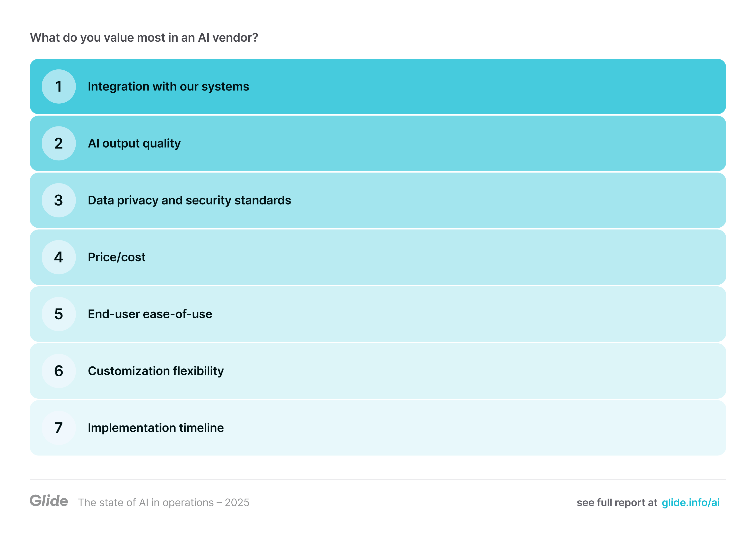Click 'Data privacy and security standards' label

(189, 201)
